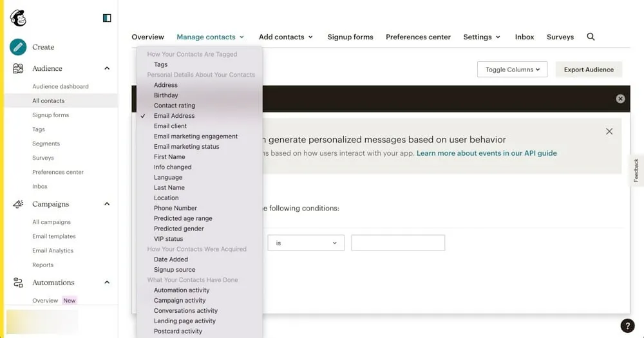The image size is (644, 338).
Task: Click the Create pencil icon
Action: pyautogui.click(x=18, y=47)
